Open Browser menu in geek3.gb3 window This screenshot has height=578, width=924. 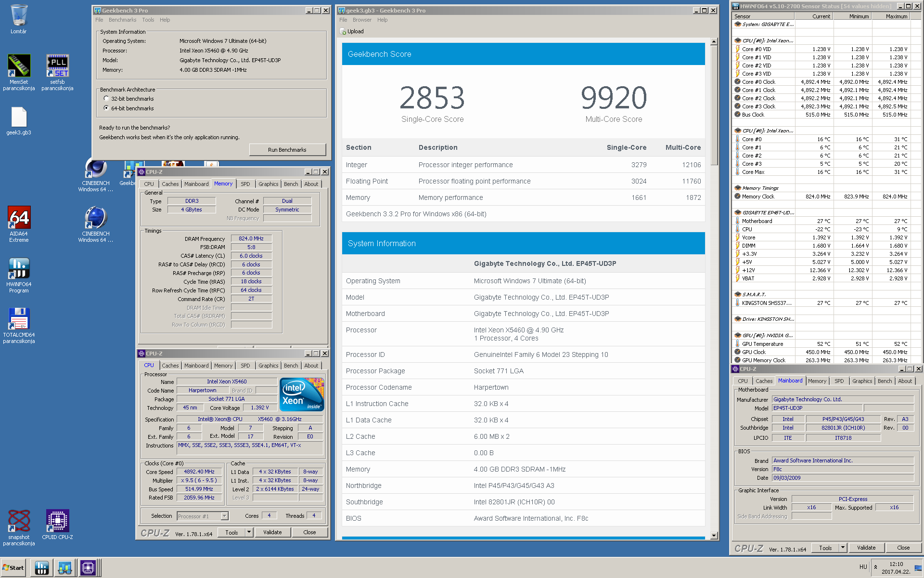coord(362,20)
